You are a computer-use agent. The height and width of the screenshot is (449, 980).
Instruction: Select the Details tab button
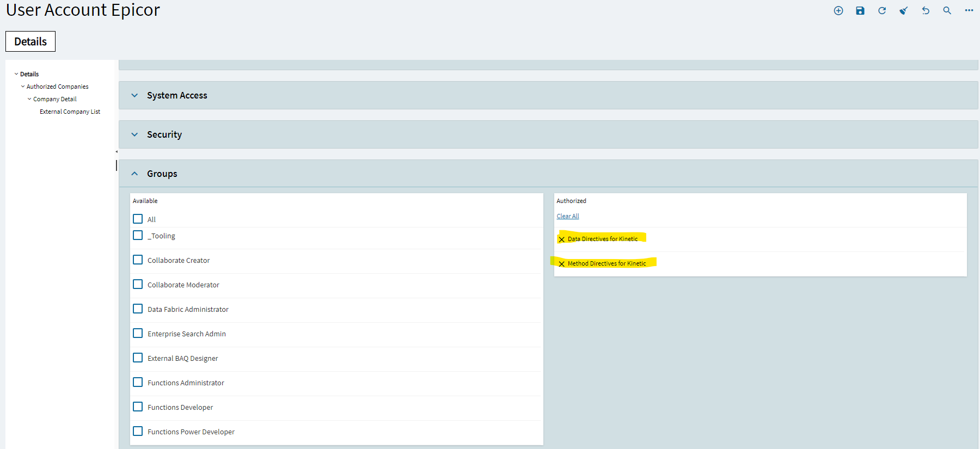click(x=30, y=41)
